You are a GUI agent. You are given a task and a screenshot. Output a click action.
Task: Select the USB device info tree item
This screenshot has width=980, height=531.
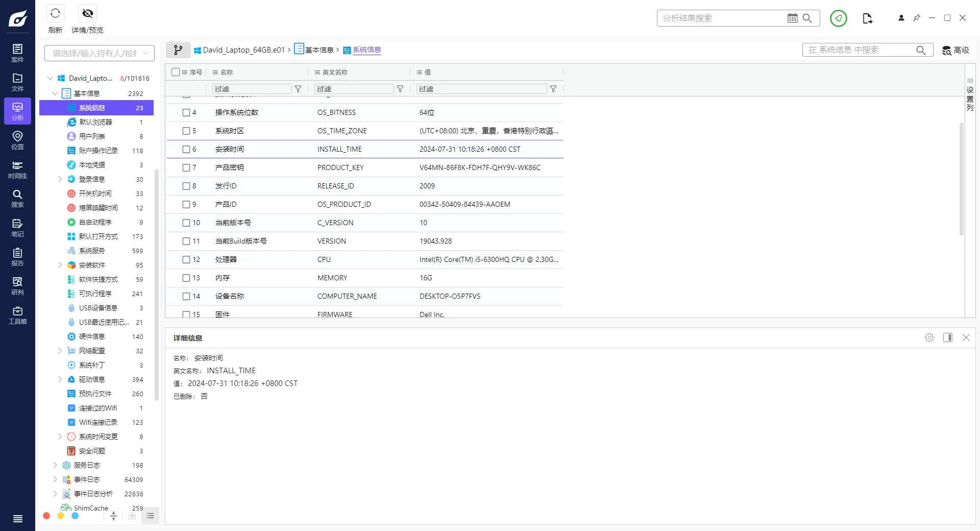click(98, 308)
